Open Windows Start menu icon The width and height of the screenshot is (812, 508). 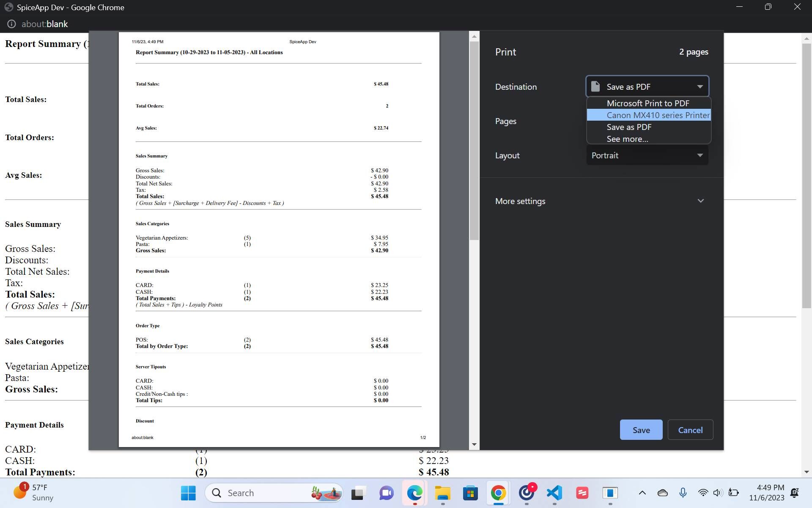[x=188, y=493]
